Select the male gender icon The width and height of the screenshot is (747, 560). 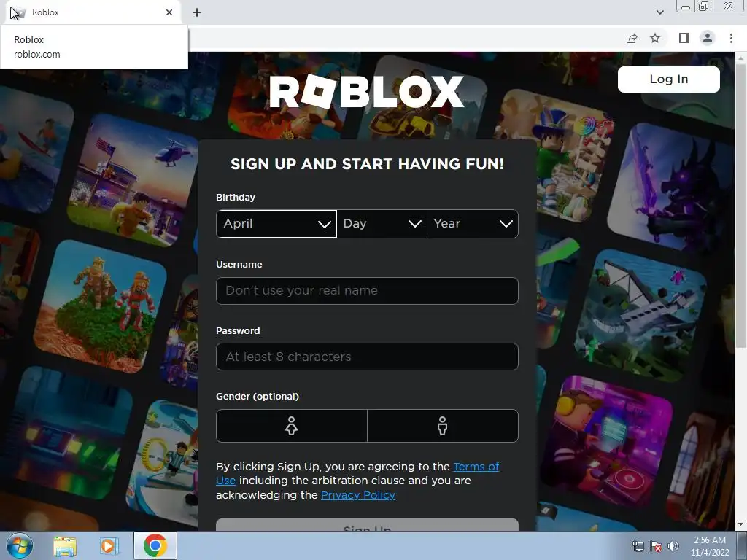443,426
